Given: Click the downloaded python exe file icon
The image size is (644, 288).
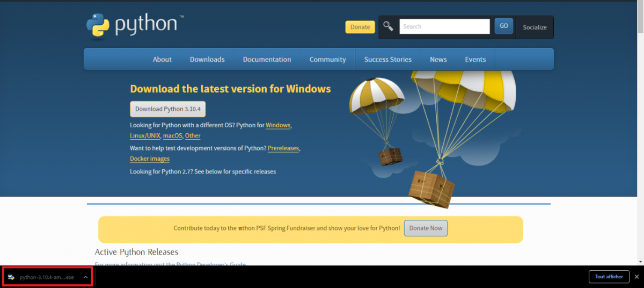Looking at the screenshot, I should coord(11,277).
